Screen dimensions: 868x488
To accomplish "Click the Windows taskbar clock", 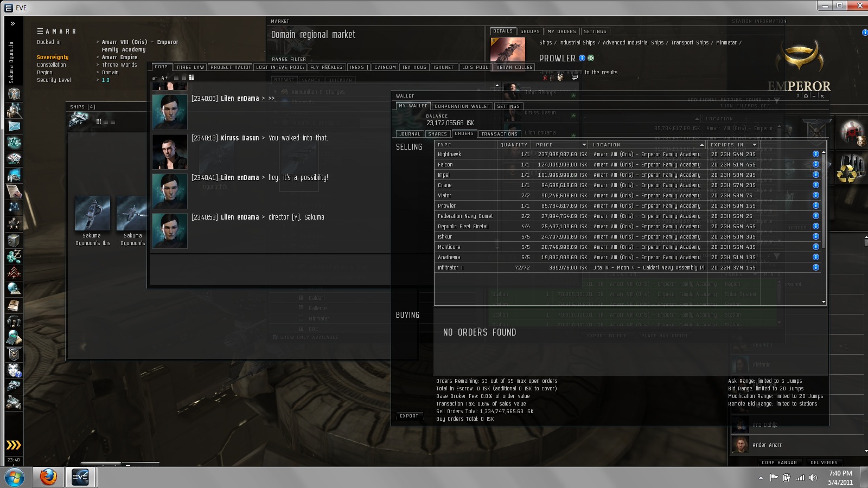I will 840,478.
